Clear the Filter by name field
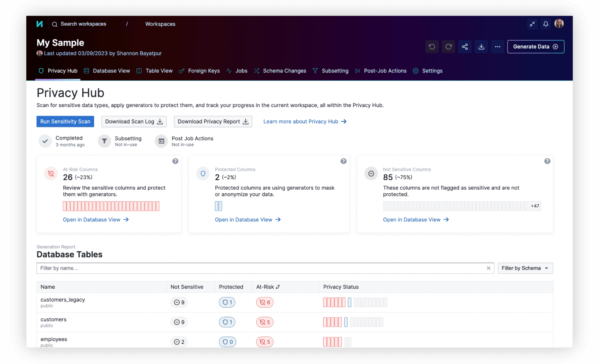 click(488, 268)
